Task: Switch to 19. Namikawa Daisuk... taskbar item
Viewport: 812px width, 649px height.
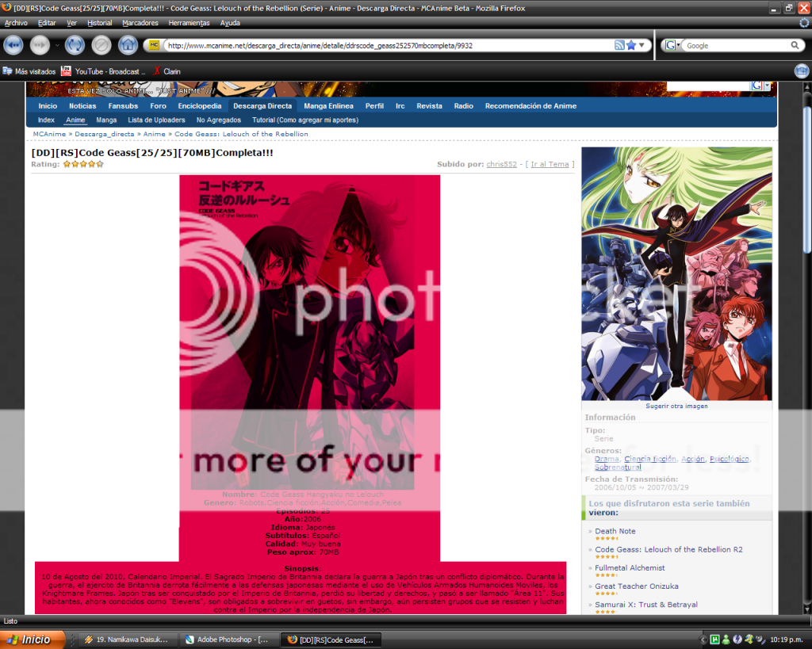Action: click(x=128, y=639)
